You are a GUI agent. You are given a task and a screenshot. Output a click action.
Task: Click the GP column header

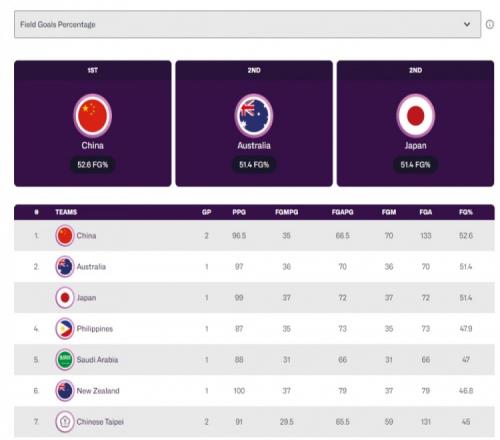206,212
